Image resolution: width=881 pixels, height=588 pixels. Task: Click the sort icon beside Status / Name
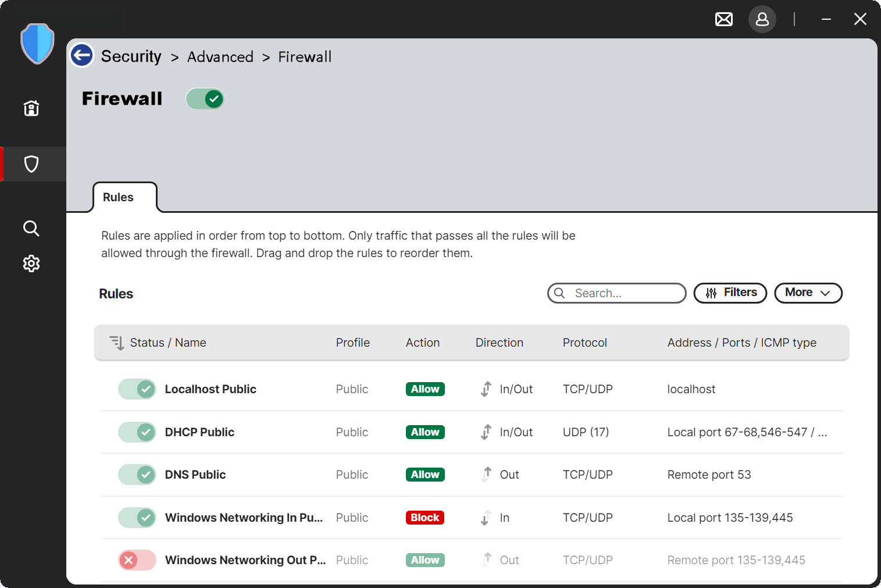click(117, 343)
